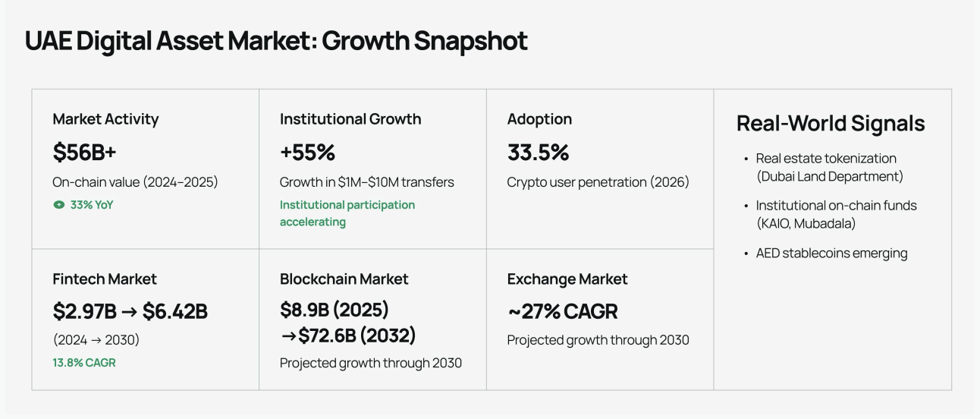Click the Real-World Signals heading
Screen dimensions: 980x419
[831, 124]
